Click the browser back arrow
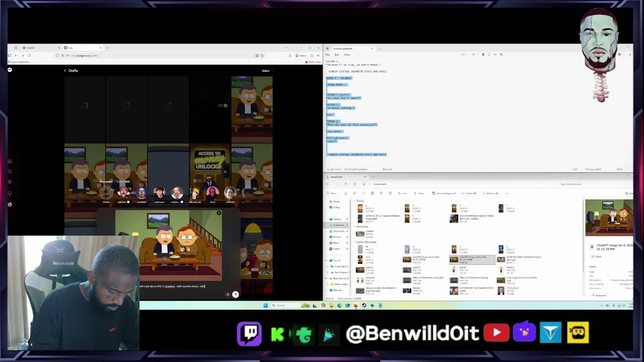The image size is (644, 362). click(x=16, y=55)
